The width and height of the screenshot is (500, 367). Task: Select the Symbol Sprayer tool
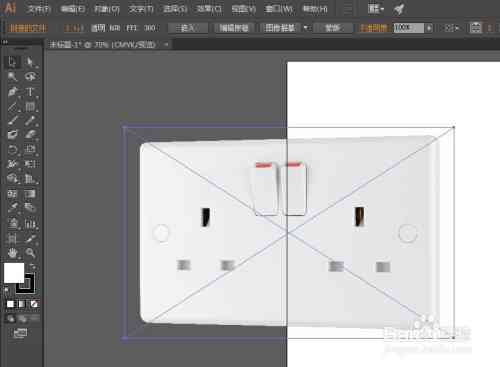[x=12, y=223]
